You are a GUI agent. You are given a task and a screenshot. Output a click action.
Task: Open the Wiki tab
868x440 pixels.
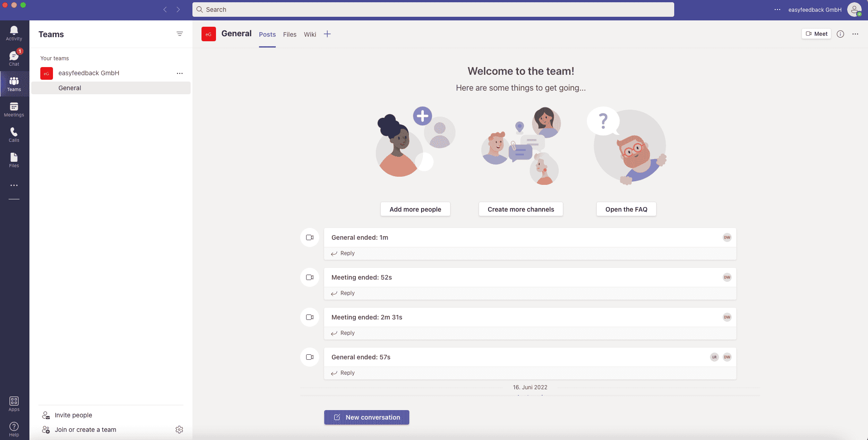[x=310, y=34]
